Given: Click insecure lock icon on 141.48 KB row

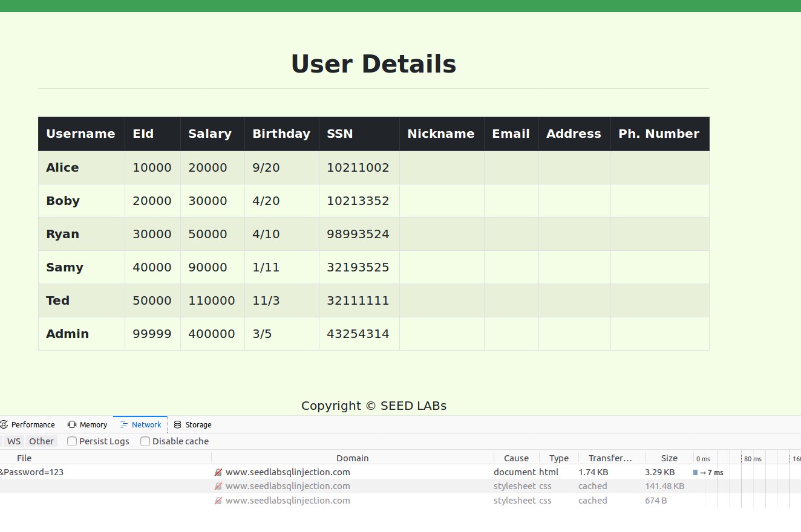Looking at the screenshot, I should click(218, 486).
